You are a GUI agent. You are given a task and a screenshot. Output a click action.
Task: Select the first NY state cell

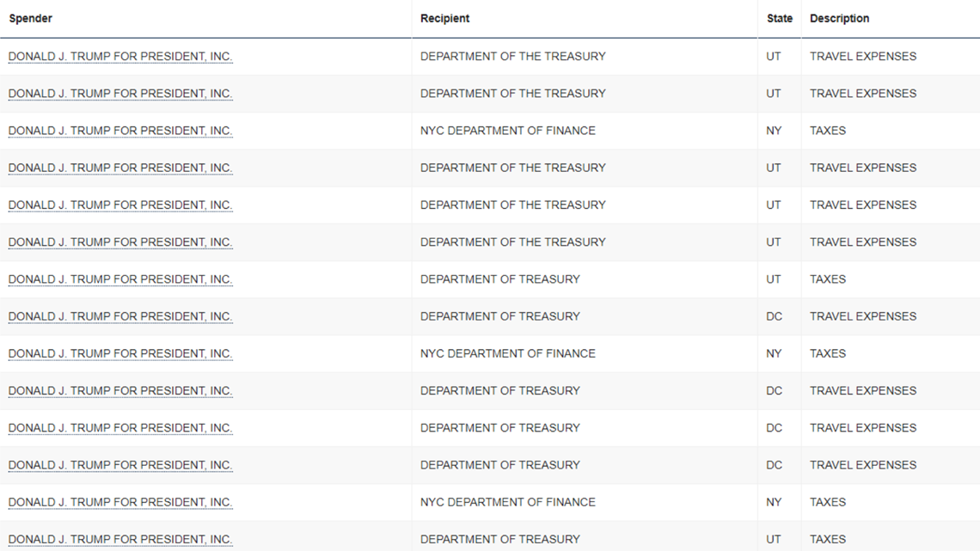774,131
